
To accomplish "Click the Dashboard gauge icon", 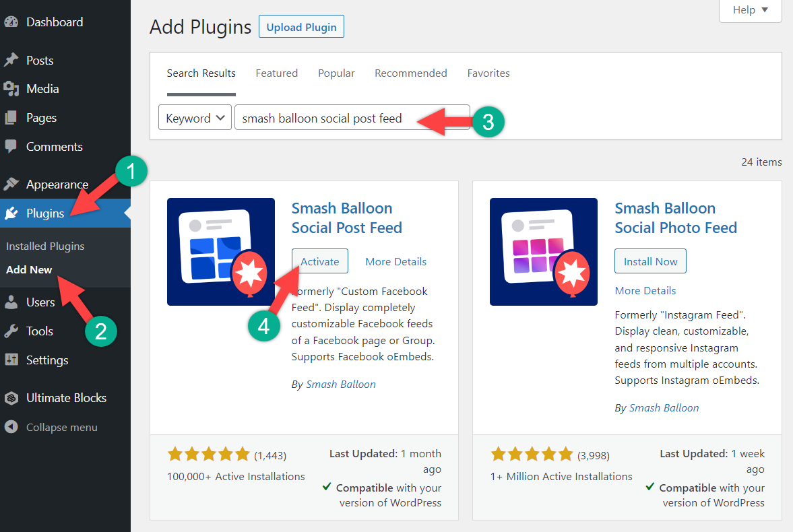I will [11, 22].
